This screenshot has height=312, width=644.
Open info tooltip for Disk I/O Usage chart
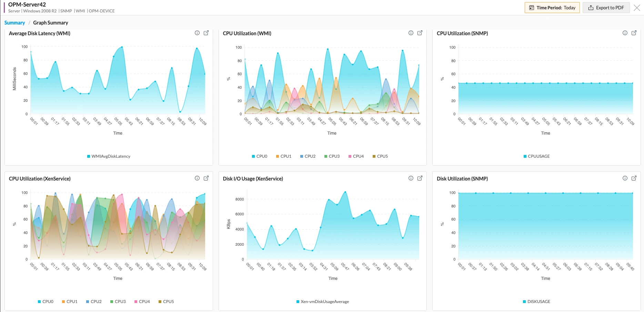411,178
